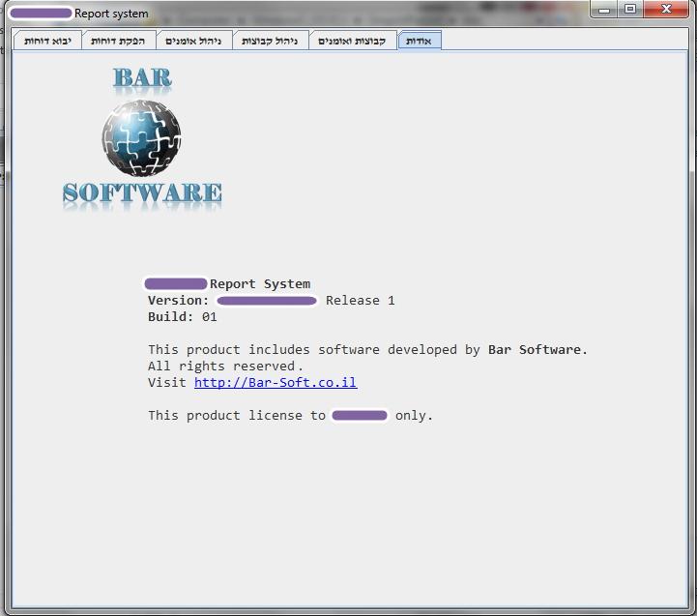Select the ניהול אומנים tab
Screen dimensions: 697x616
[193, 41]
